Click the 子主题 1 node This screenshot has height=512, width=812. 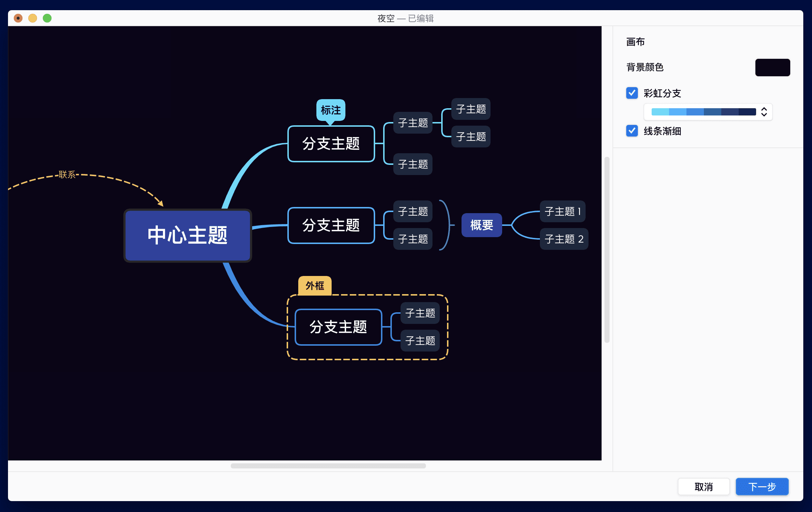coord(562,212)
